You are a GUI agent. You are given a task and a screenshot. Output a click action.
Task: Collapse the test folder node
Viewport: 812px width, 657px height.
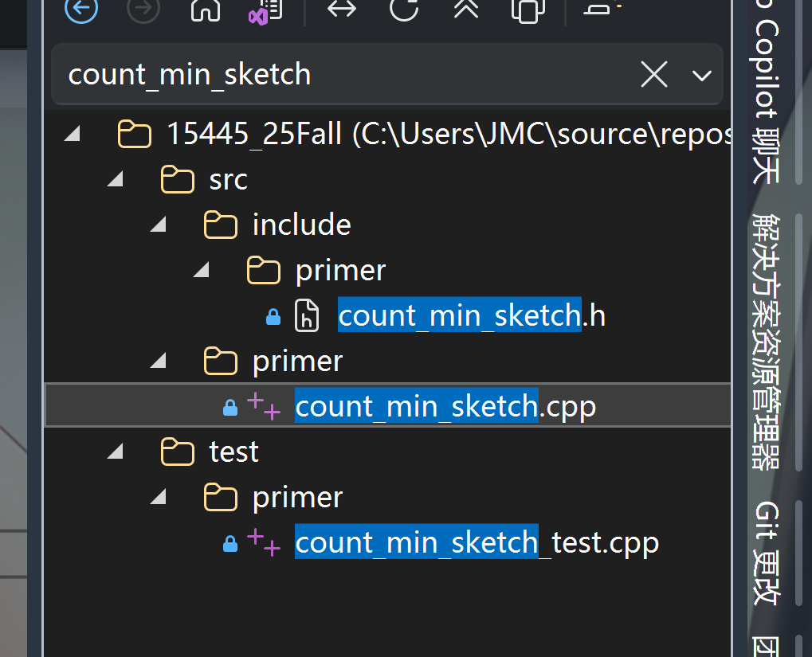pyautogui.click(x=116, y=452)
